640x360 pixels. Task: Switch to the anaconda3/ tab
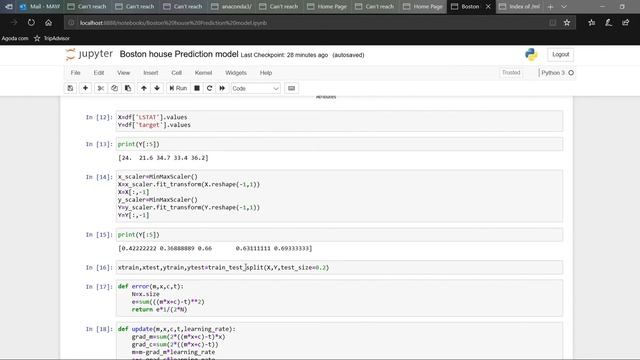click(x=232, y=7)
